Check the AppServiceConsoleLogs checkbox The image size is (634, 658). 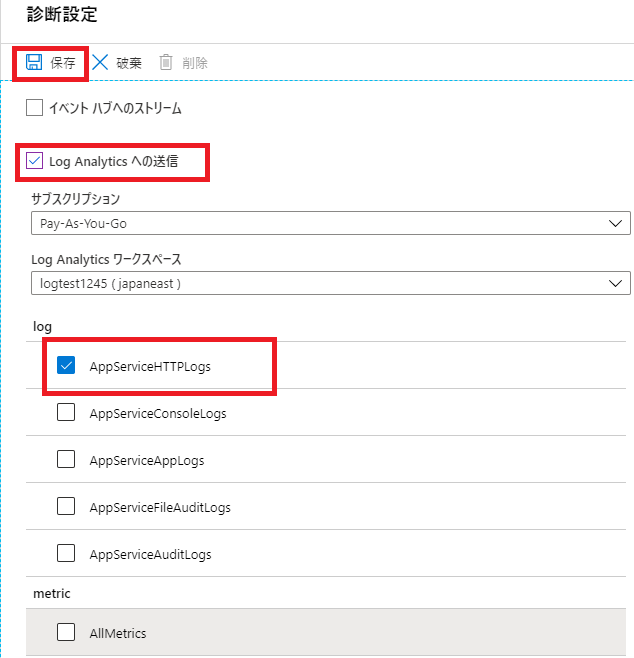pyautogui.click(x=66, y=412)
